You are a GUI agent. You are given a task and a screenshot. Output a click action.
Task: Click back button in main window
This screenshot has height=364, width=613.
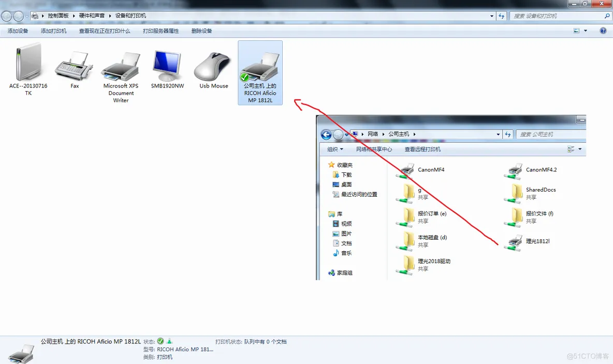tap(7, 16)
